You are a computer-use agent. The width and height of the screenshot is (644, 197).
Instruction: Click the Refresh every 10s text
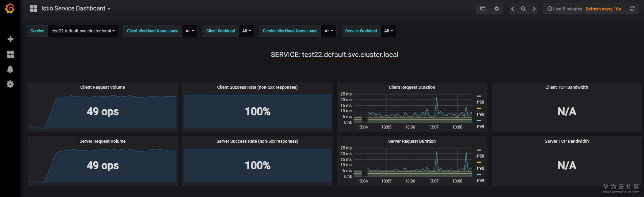click(x=603, y=9)
